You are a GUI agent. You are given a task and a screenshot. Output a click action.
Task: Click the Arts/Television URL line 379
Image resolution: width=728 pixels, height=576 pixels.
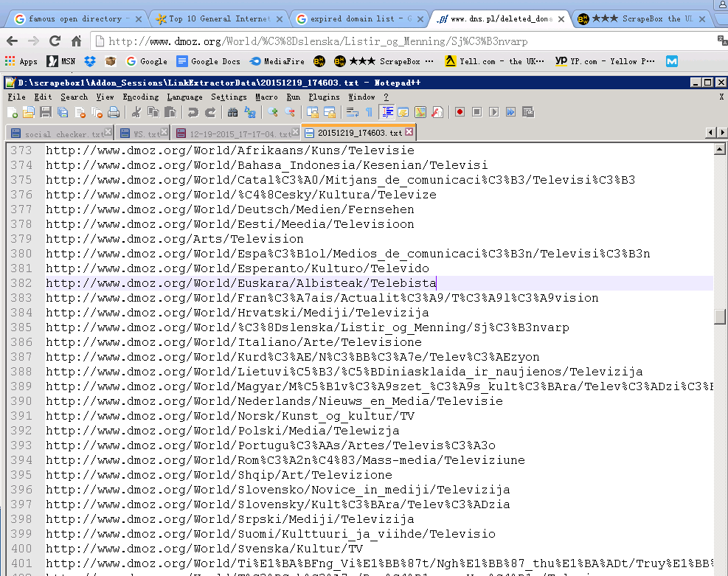(x=175, y=239)
